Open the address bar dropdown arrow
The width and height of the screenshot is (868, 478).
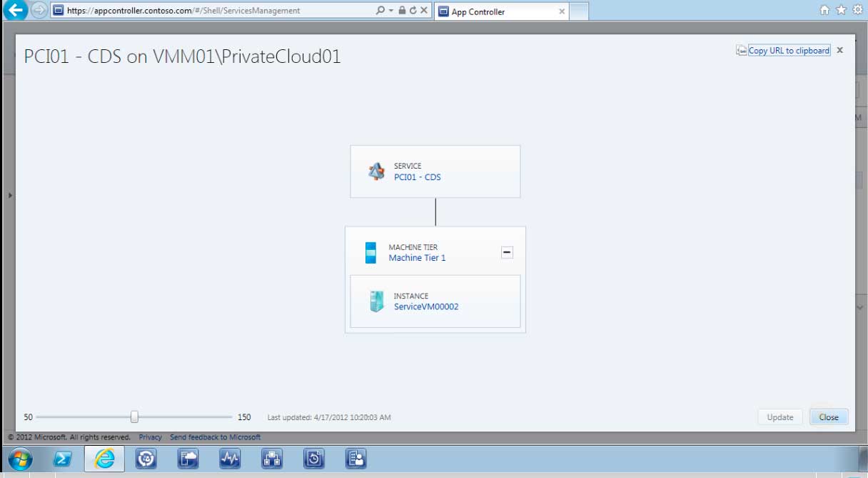390,11
